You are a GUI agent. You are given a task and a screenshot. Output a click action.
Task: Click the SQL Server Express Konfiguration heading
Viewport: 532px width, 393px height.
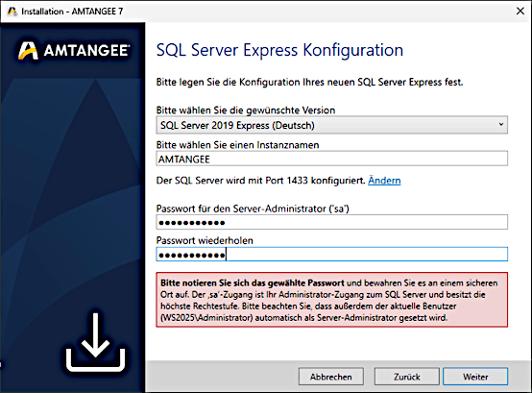click(279, 50)
